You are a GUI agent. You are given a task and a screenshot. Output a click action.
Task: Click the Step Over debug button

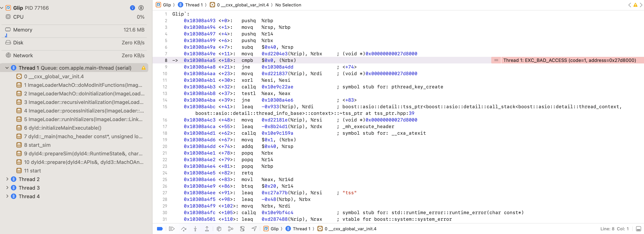(x=184, y=229)
